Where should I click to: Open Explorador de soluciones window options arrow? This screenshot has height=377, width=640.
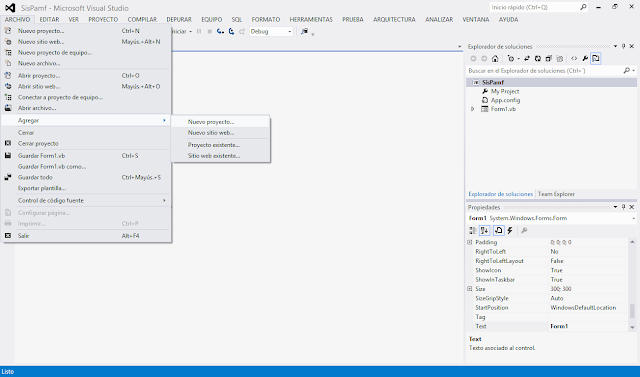(616, 47)
